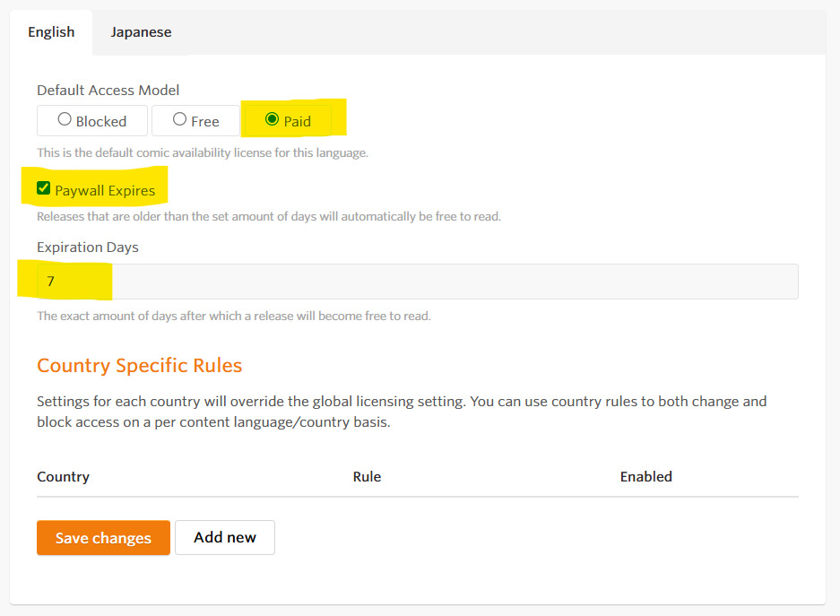The width and height of the screenshot is (840, 616).
Task: Click the Enabled column header
Action: [646, 477]
